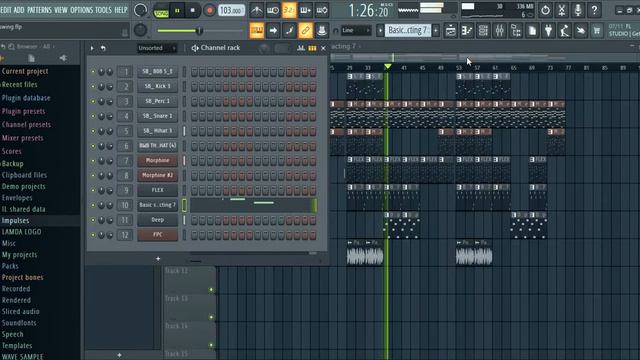Open the ADD menu
Viewport: 640px width, 360px height.
[19, 10]
